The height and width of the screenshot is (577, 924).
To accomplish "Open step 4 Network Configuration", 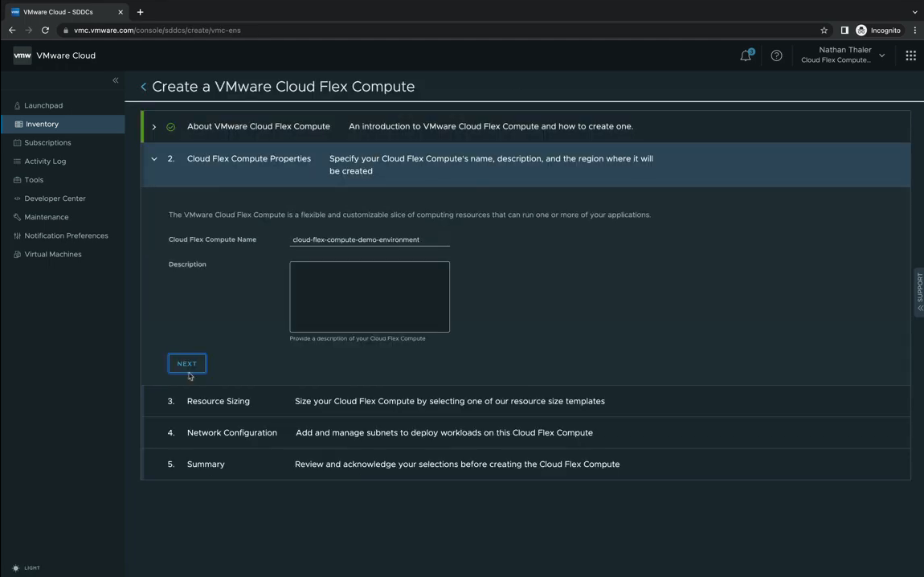I will click(x=525, y=432).
